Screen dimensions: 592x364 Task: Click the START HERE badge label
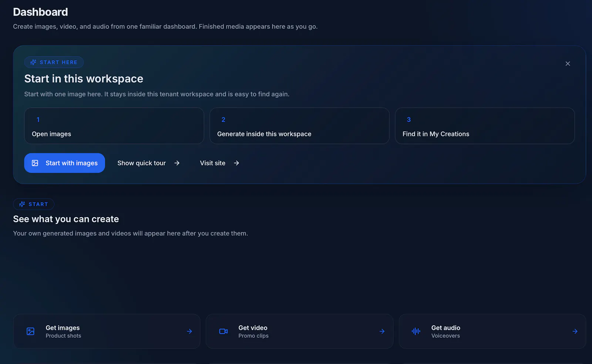tap(58, 62)
